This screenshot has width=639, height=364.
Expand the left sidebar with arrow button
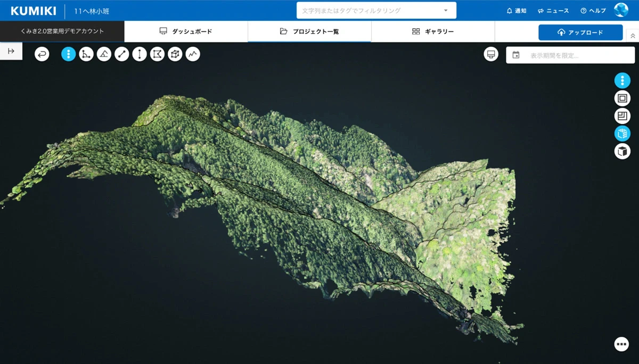coord(11,51)
